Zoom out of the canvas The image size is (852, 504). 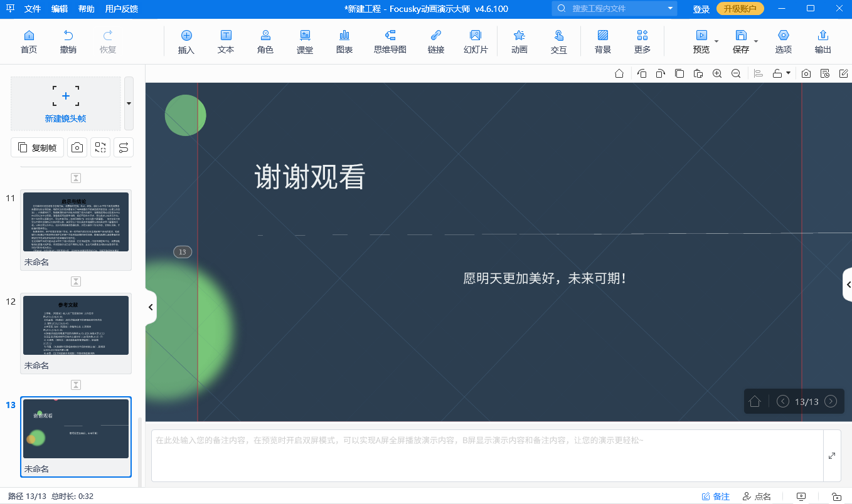[736, 73]
